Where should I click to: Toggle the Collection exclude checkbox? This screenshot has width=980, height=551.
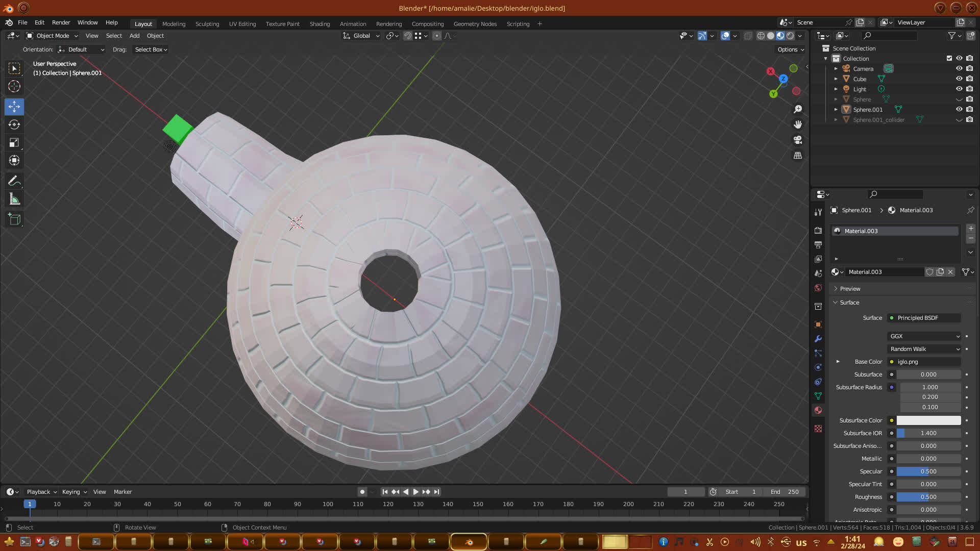click(949, 58)
